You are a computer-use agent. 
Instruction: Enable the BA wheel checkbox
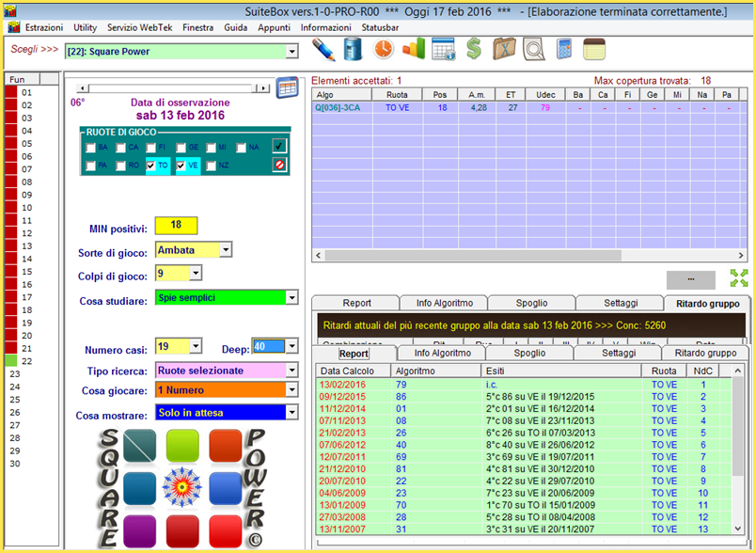click(90, 148)
